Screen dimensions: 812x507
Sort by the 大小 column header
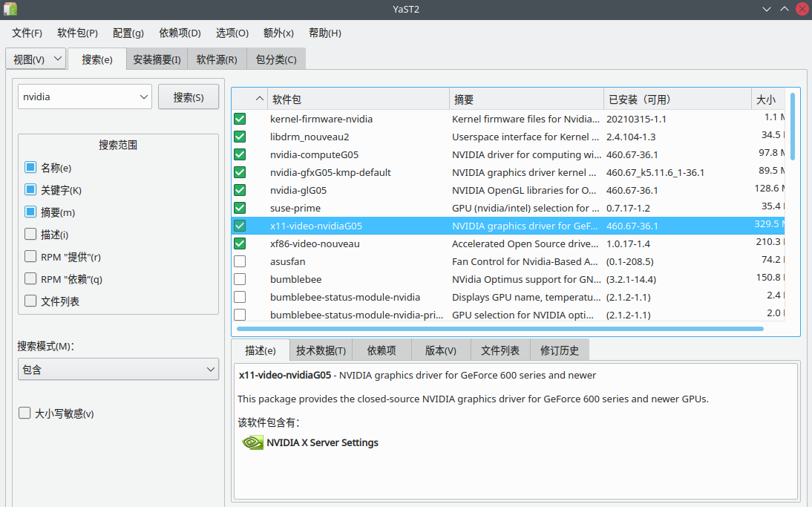point(768,99)
